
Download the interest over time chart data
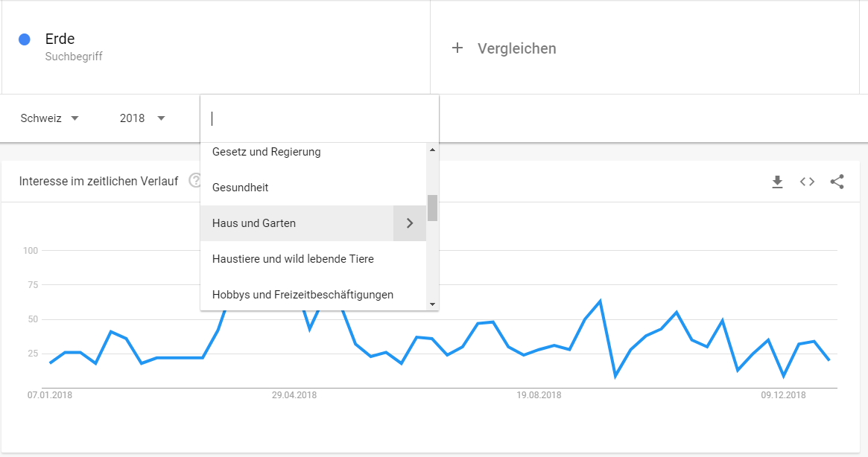click(x=777, y=182)
